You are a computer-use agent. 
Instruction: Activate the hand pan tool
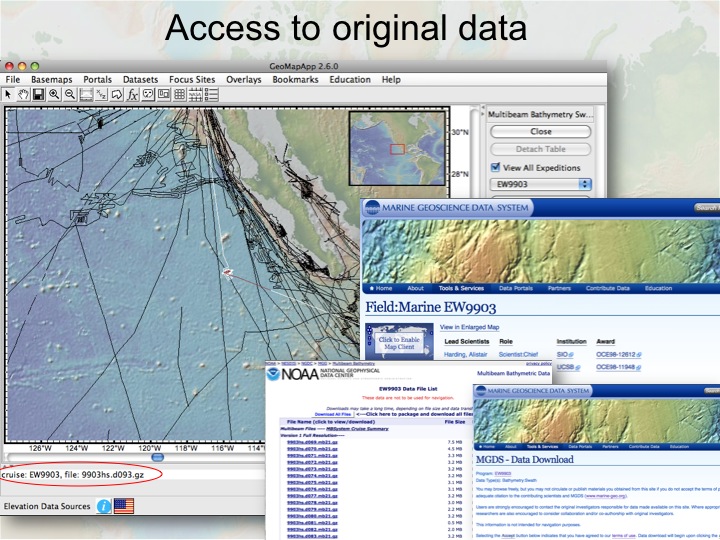[23, 95]
